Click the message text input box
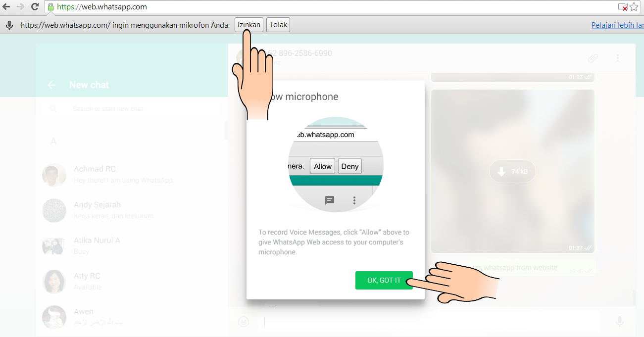This screenshot has width=644, height=337. pyautogui.click(x=429, y=322)
